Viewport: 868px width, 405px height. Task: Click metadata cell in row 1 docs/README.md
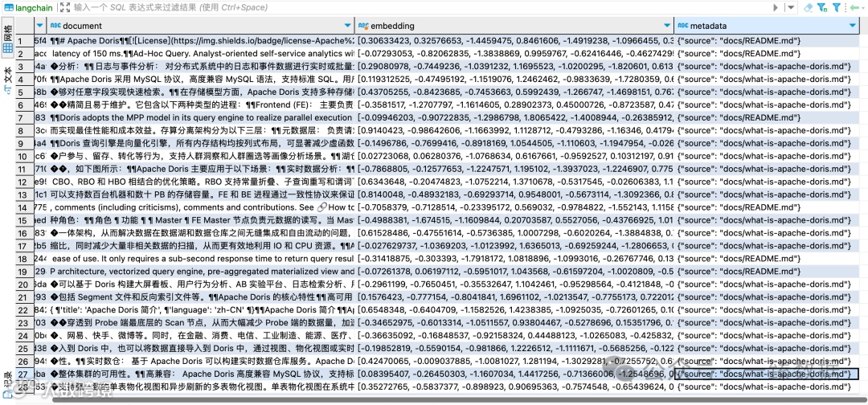(767, 41)
